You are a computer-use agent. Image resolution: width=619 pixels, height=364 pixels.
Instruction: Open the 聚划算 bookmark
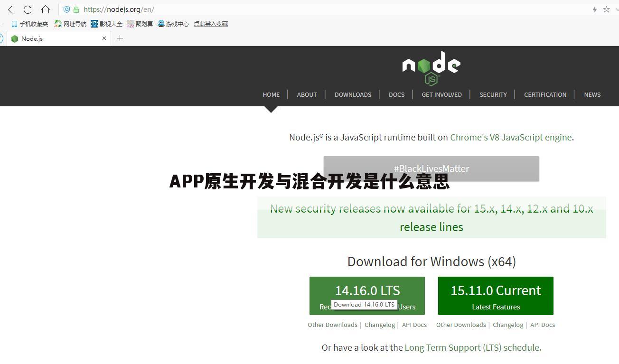click(140, 24)
